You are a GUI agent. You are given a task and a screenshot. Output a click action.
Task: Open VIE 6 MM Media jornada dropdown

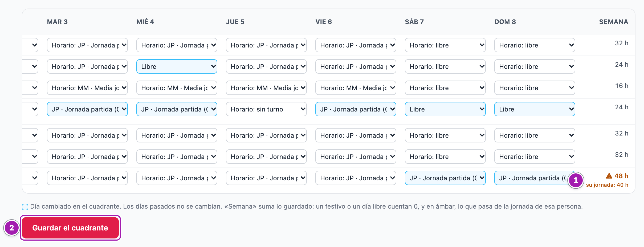(356, 88)
